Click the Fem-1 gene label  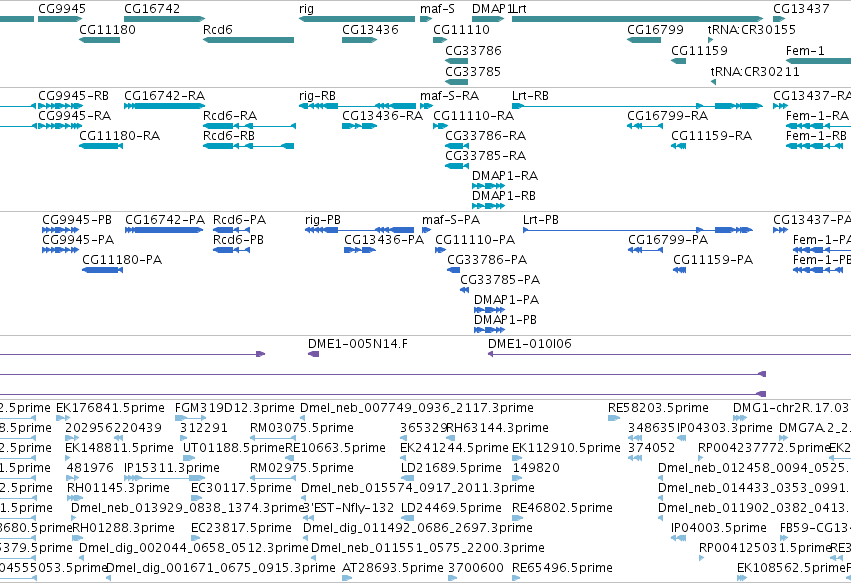pos(805,50)
